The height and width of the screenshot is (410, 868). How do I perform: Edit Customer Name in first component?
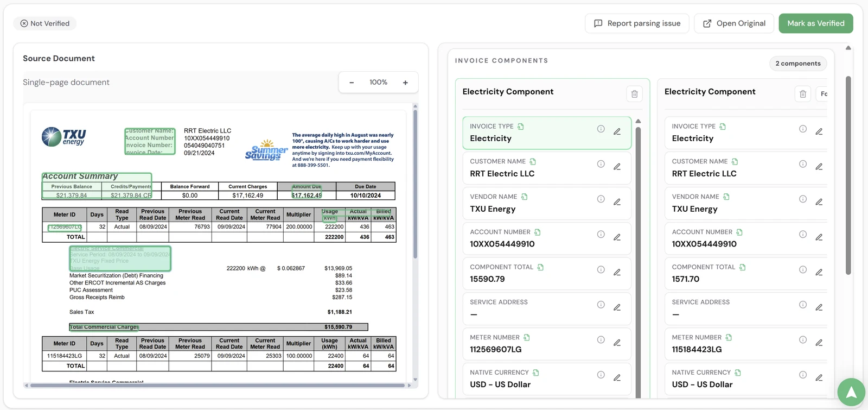point(617,167)
